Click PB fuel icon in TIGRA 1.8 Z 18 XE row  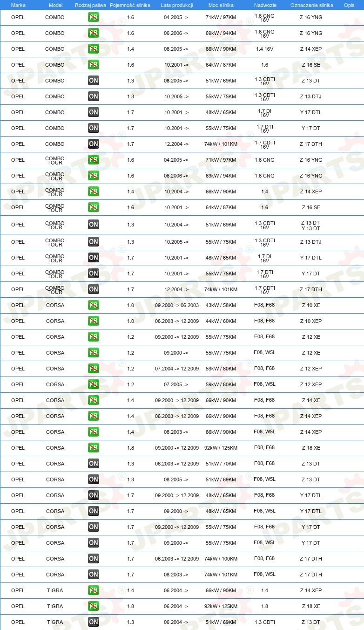click(93, 606)
